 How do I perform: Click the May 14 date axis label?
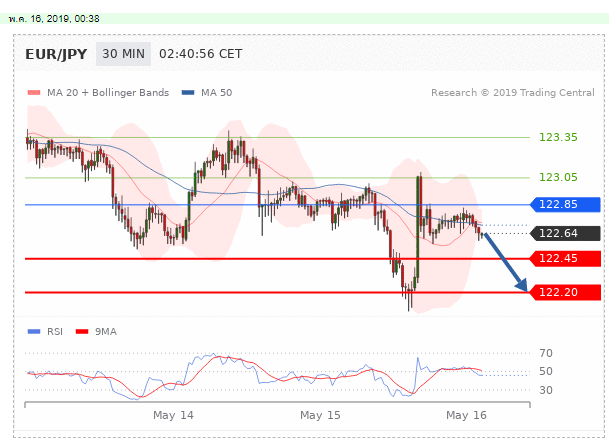click(x=173, y=415)
